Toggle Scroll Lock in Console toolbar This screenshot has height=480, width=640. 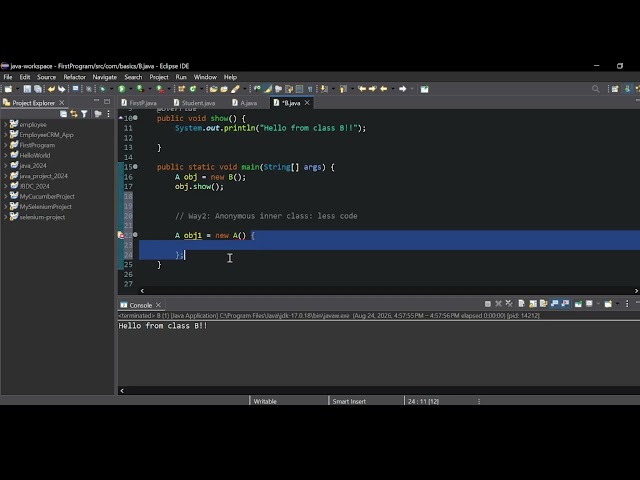(x=533, y=304)
